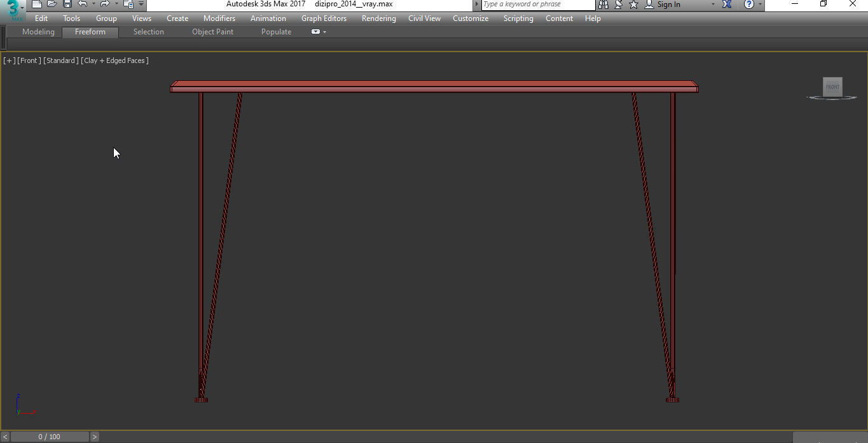Open the Edit menu
This screenshot has height=443, width=868.
41,18
